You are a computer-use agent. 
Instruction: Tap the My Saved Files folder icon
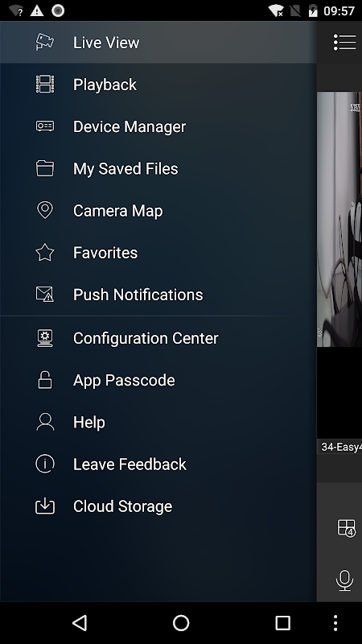click(x=45, y=168)
